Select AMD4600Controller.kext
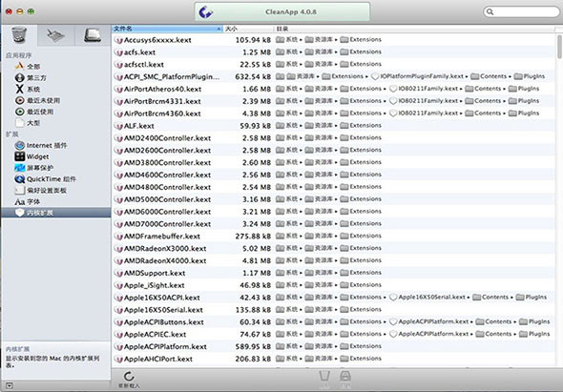 coord(167,175)
